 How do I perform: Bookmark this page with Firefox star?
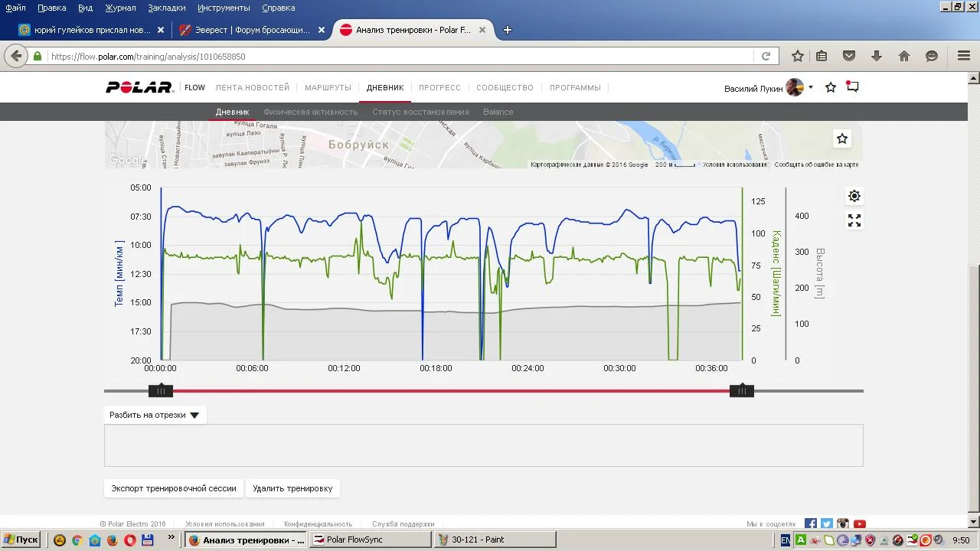pos(798,56)
